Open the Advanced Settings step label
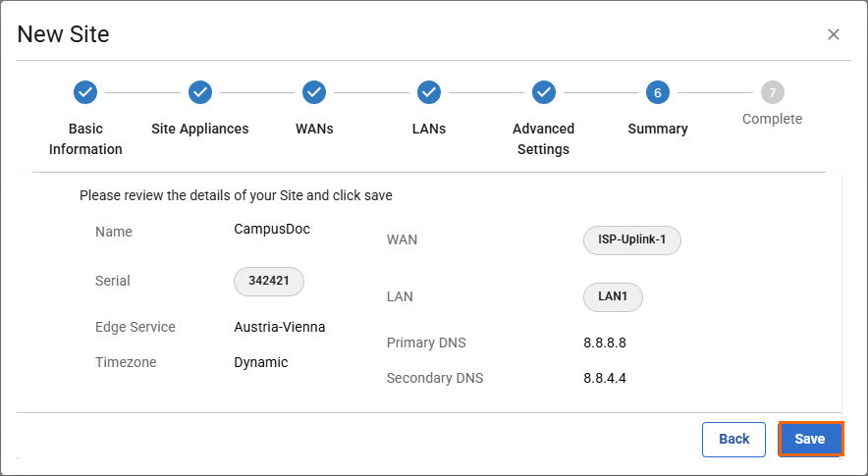 (543, 138)
